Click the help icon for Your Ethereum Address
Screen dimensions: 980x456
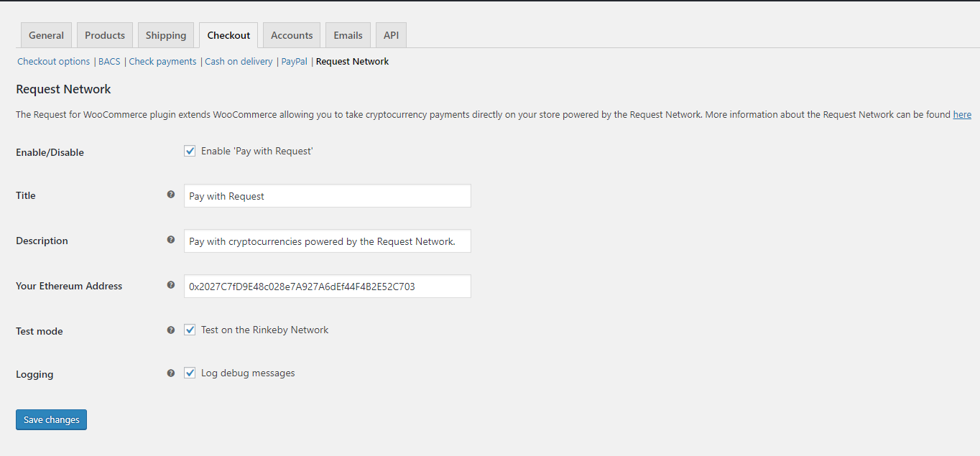(x=171, y=285)
